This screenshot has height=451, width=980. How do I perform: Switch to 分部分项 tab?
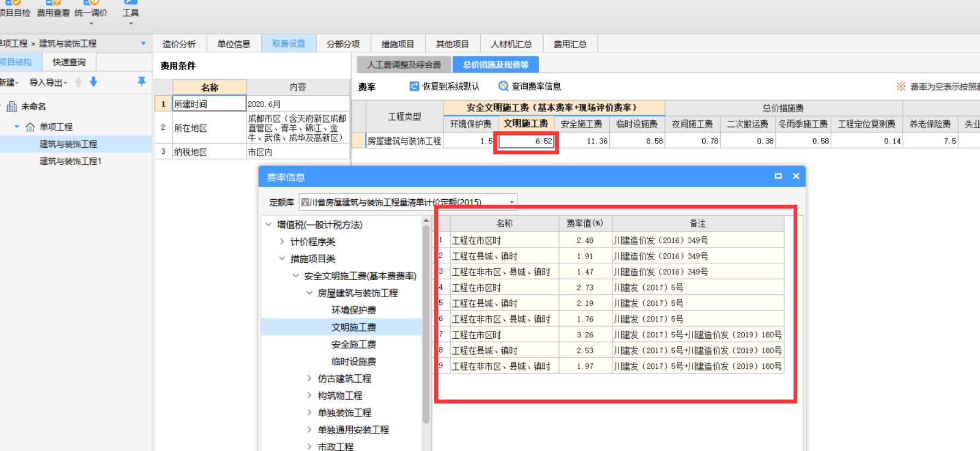click(x=343, y=44)
